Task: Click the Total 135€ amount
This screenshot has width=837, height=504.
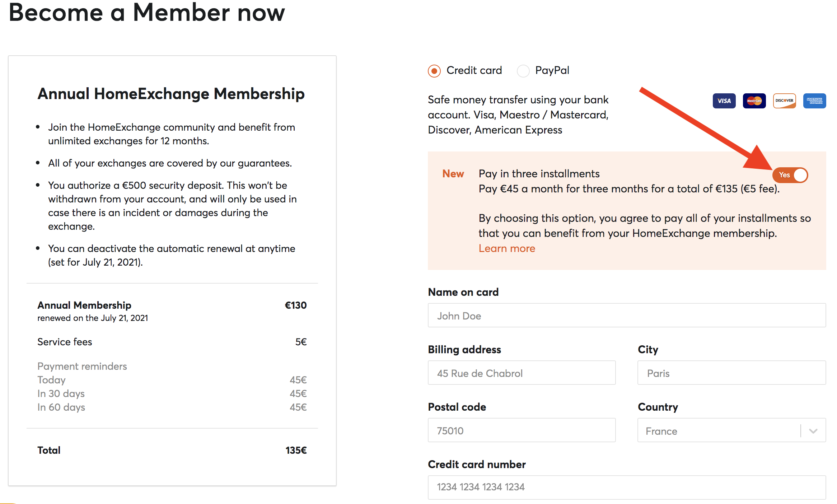Action: click(296, 450)
